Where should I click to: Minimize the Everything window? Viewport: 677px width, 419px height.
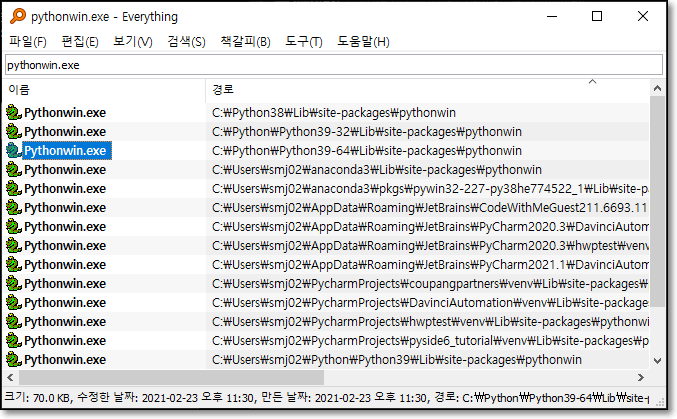tap(552, 16)
